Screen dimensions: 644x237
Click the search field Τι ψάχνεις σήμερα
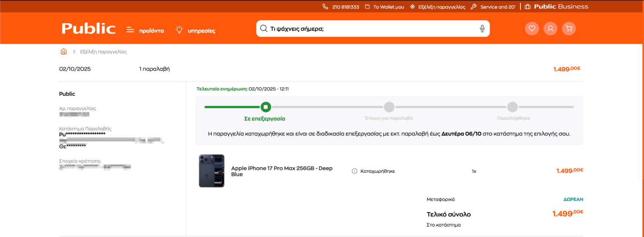pos(370,29)
